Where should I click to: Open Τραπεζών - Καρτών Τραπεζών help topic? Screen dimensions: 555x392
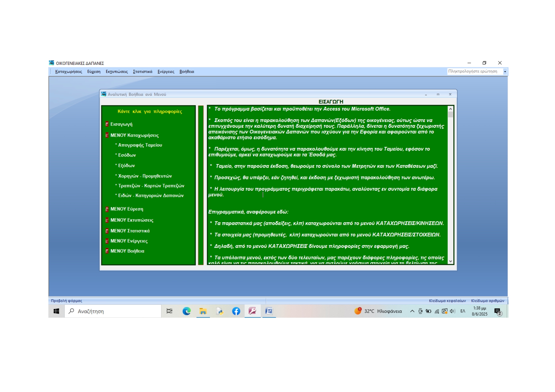click(151, 186)
